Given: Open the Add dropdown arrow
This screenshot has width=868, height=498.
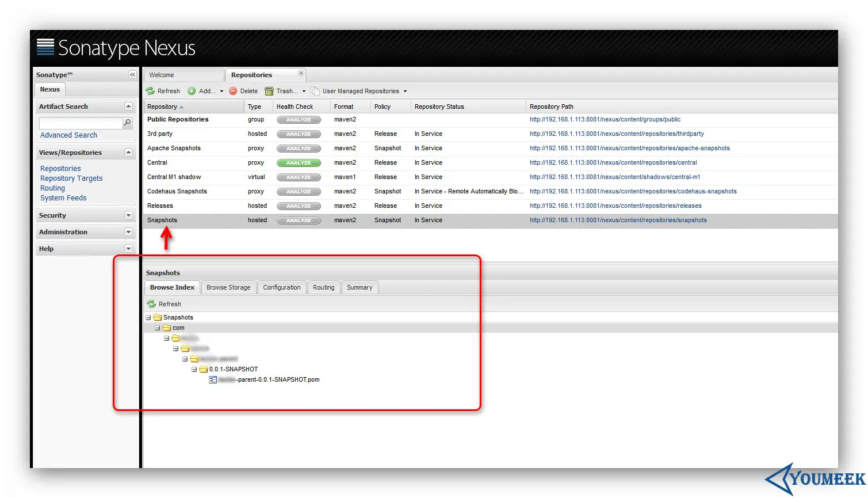Looking at the screenshot, I should [x=221, y=91].
